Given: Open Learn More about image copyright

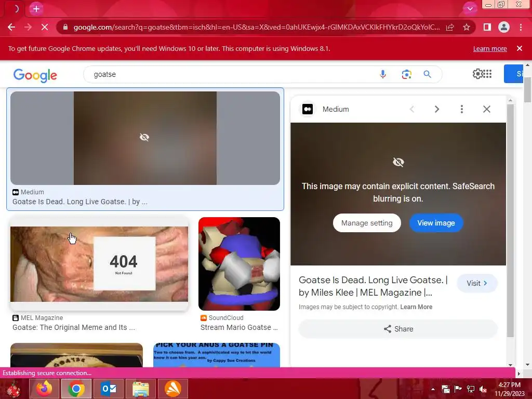Looking at the screenshot, I should pyautogui.click(x=416, y=307).
